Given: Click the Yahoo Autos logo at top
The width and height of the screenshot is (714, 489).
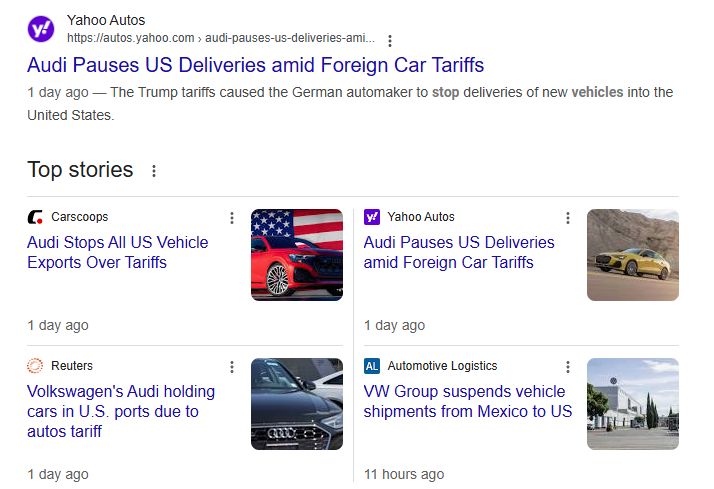Looking at the screenshot, I should (41, 29).
